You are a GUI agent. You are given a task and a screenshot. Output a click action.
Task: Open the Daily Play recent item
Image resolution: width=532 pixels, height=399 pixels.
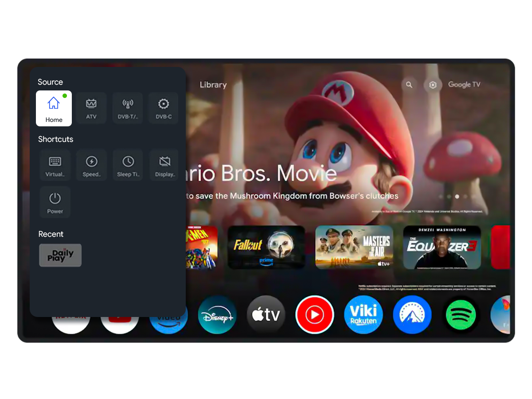[60, 255]
